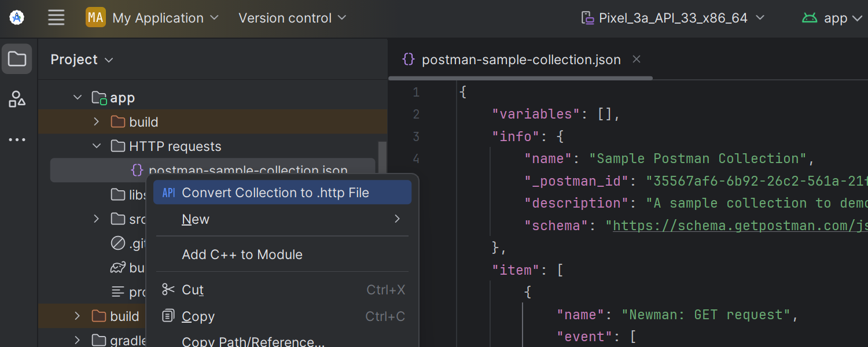
Task: Click the proguard text file icon
Action: click(x=118, y=292)
